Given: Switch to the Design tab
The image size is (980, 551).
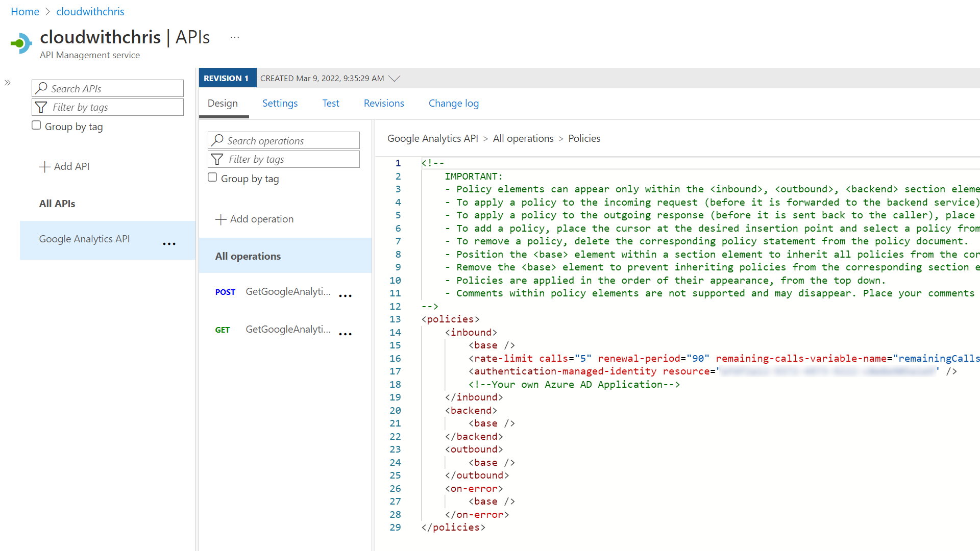Looking at the screenshot, I should [x=223, y=103].
